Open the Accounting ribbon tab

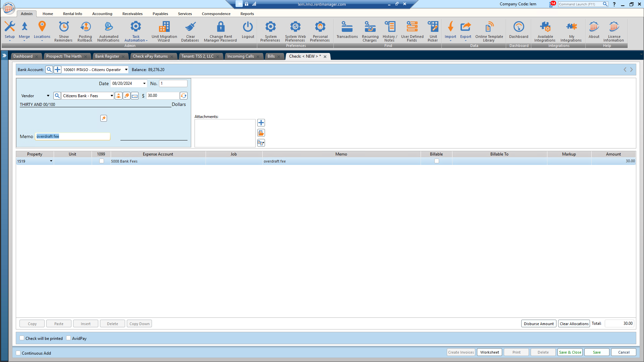(x=102, y=14)
